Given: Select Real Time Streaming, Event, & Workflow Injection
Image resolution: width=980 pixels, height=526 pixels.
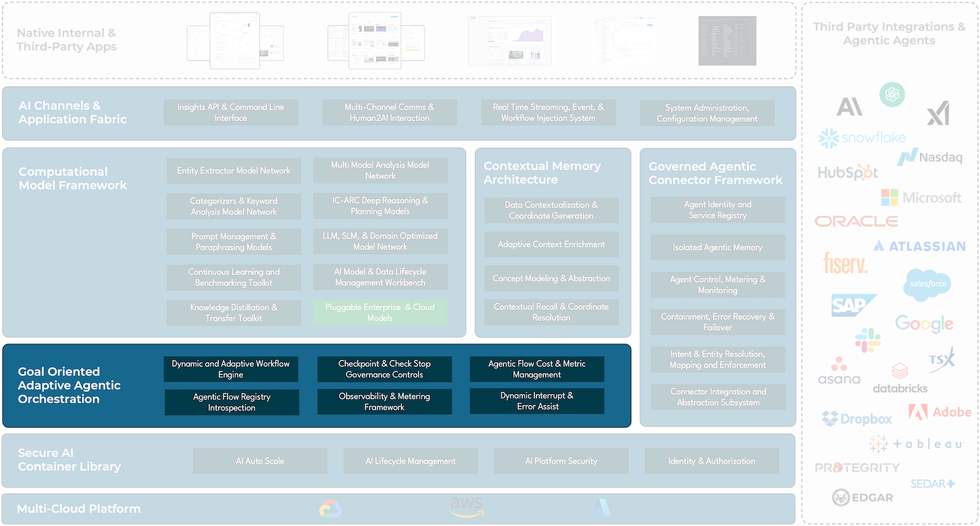Looking at the screenshot, I should point(549,112).
